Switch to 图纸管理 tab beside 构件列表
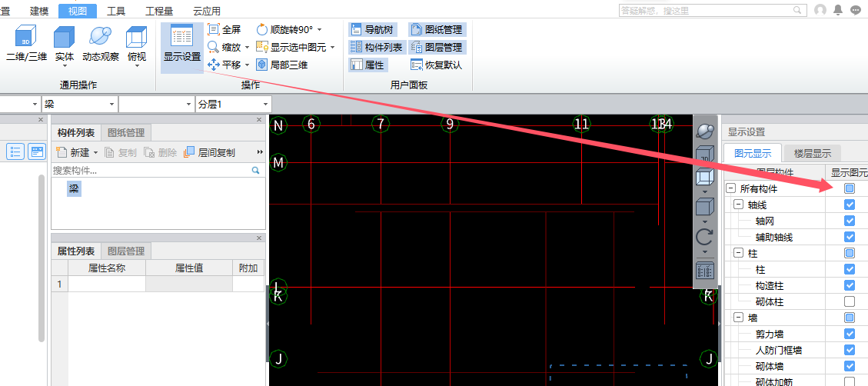Viewport: 868px width, 386px height. (x=126, y=133)
